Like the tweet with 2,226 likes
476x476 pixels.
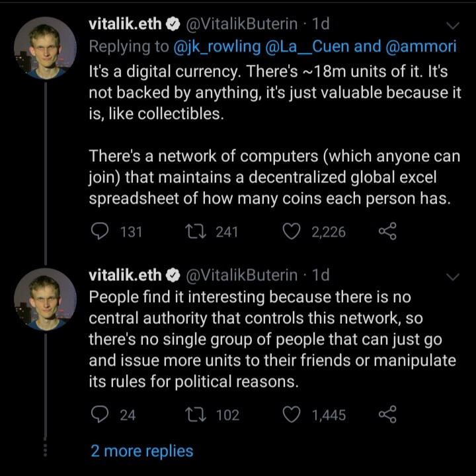tap(292, 231)
